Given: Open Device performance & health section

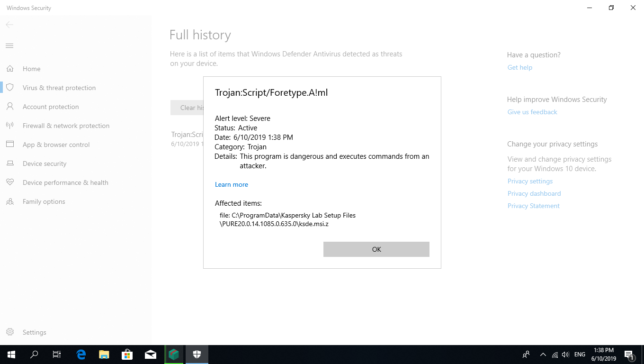Looking at the screenshot, I should (65, 182).
